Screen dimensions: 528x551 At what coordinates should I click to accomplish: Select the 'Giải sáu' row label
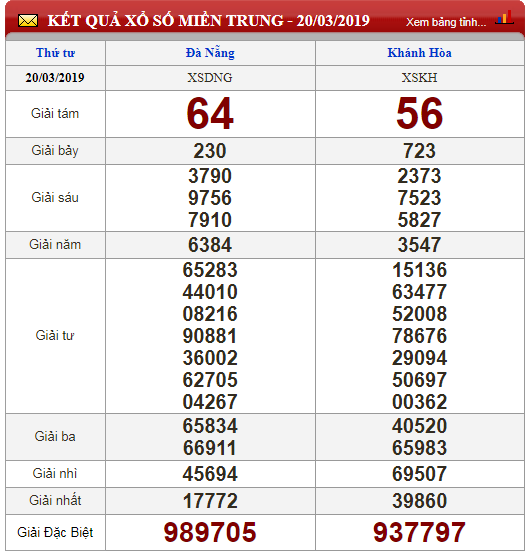pyautogui.click(x=55, y=197)
